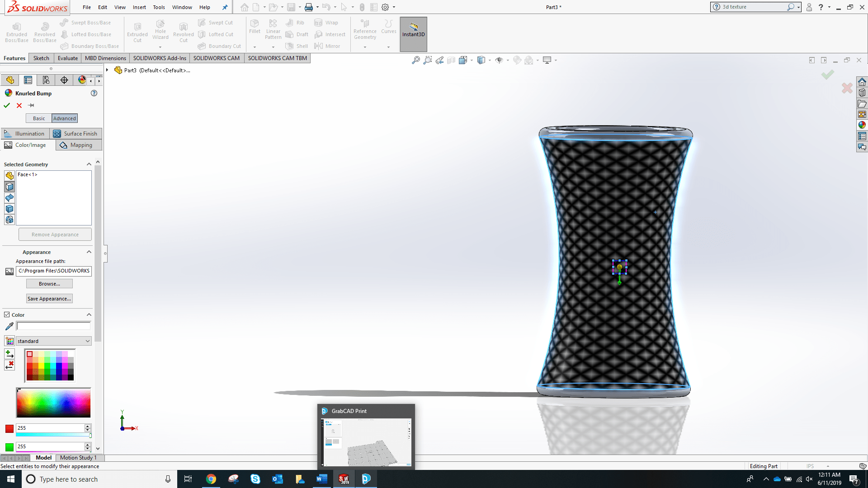Pick color with the eyedropper tool
This screenshot has height=488, width=868.
coord(9,326)
